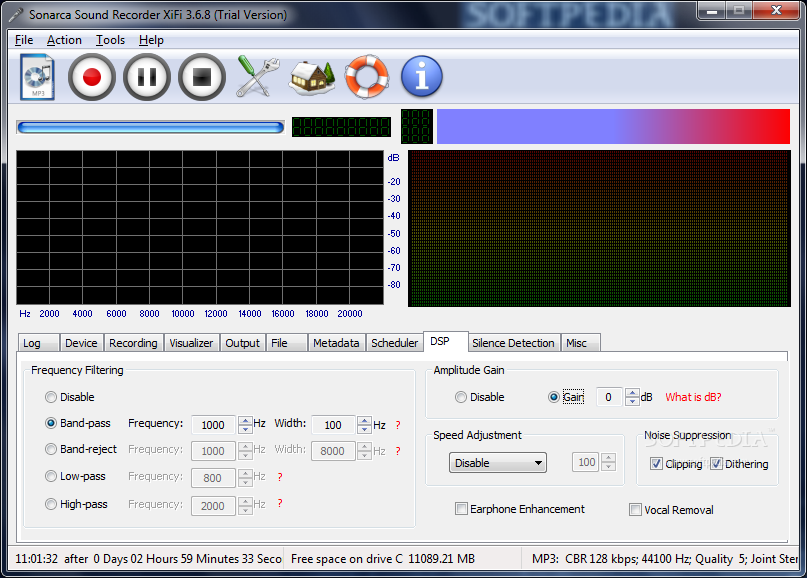The width and height of the screenshot is (807, 578).
Task: Click the green-red dotted visualizer panel
Action: [x=599, y=229]
